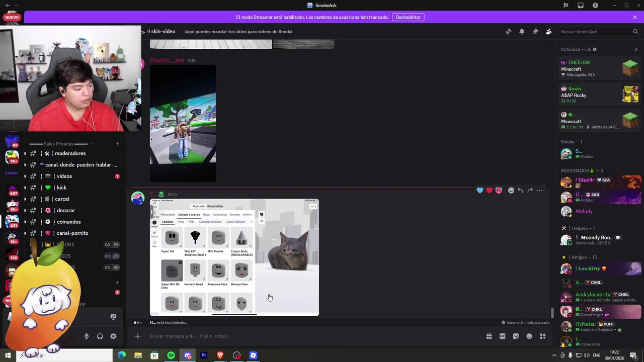Open member Andrylacabrita profile
The height and width of the screenshot is (362, 644).
coord(600,297)
